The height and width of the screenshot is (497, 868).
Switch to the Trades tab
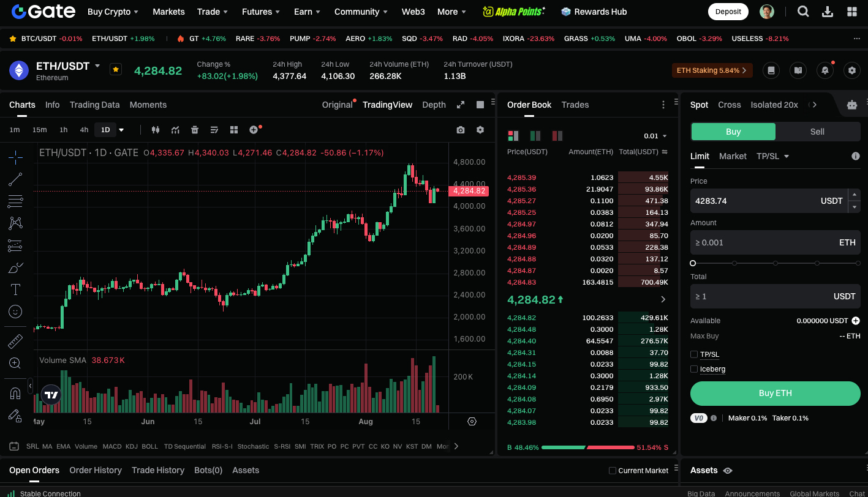pyautogui.click(x=575, y=105)
